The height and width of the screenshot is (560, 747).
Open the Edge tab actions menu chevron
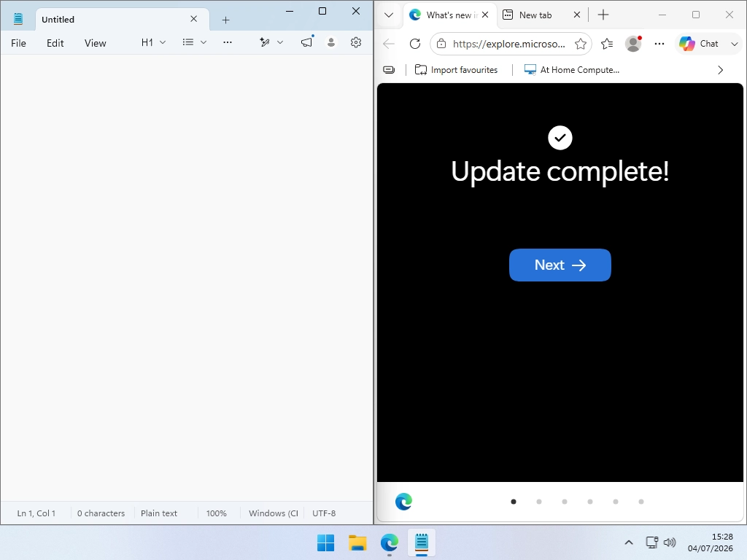[389, 15]
